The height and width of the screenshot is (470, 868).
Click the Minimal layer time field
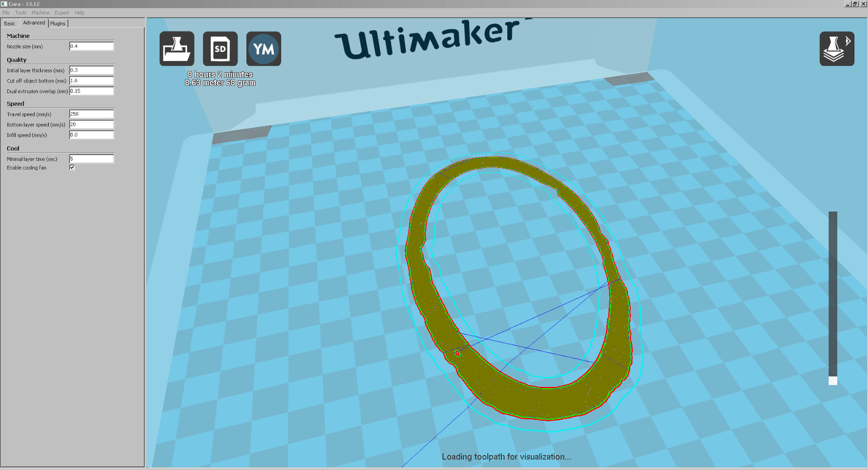(x=92, y=159)
